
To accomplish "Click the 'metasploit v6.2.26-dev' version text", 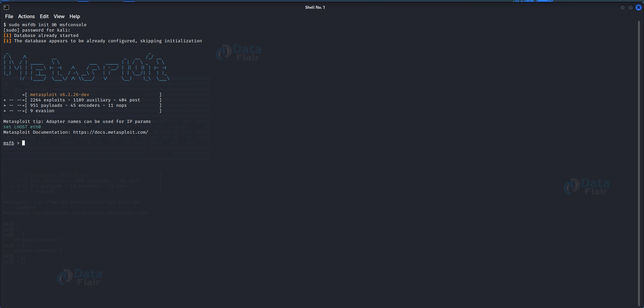I will click(60, 95).
